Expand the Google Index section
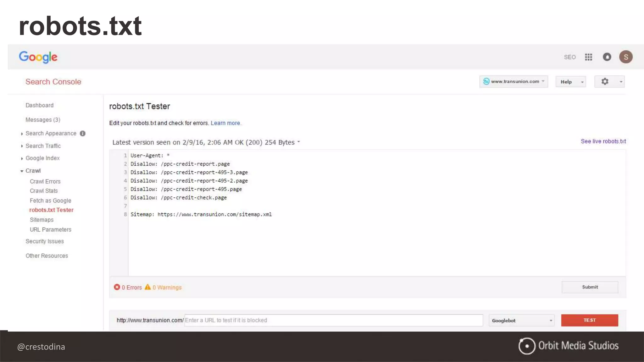Viewport: 644px width, 362px height. pos(22,158)
